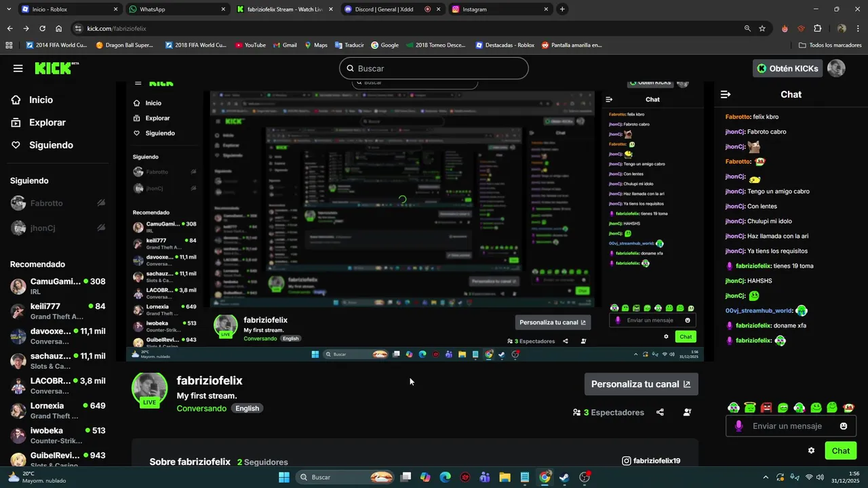Image resolution: width=868 pixels, height=488 pixels.
Task: Open OBS Studio taskbar icon
Action: 585,477
